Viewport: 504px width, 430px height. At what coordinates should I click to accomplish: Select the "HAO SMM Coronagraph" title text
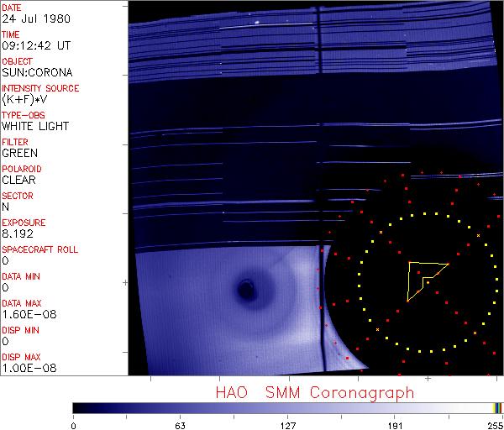[315, 392]
